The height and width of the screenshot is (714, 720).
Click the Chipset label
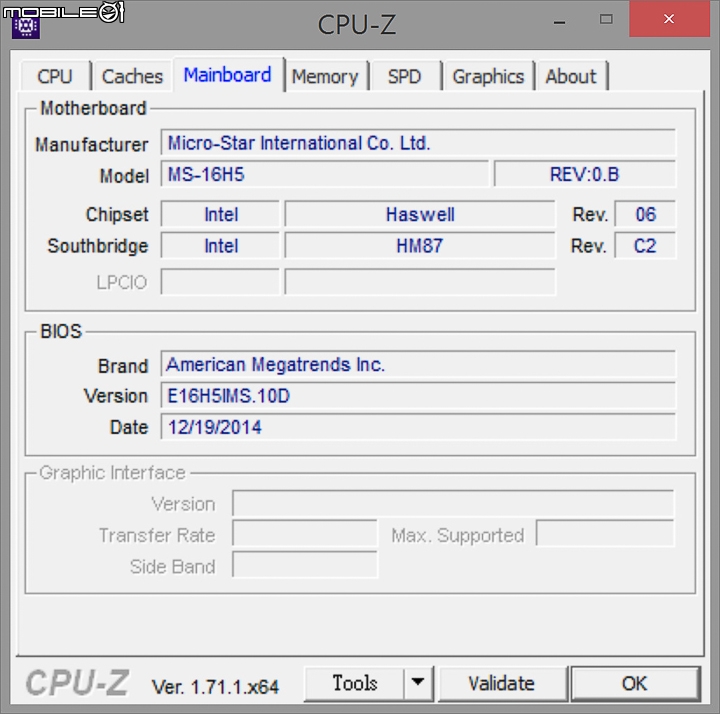117,214
